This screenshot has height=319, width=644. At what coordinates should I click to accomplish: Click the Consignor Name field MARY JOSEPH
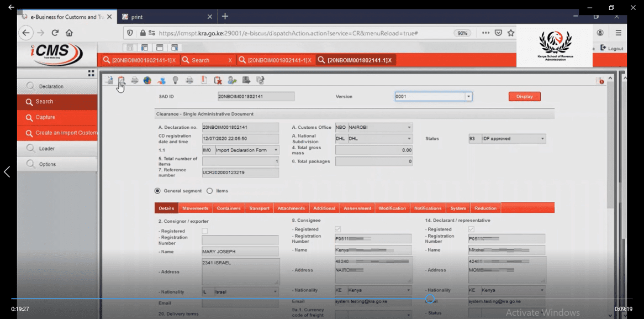(240, 252)
